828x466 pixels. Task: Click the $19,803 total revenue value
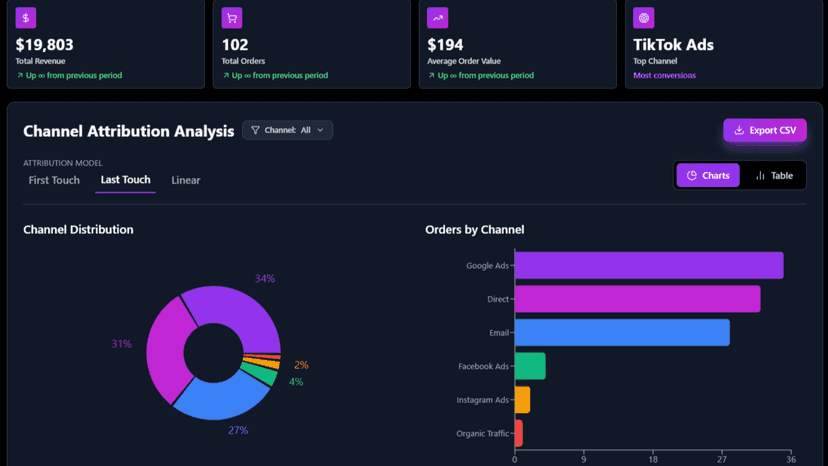(x=44, y=45)
